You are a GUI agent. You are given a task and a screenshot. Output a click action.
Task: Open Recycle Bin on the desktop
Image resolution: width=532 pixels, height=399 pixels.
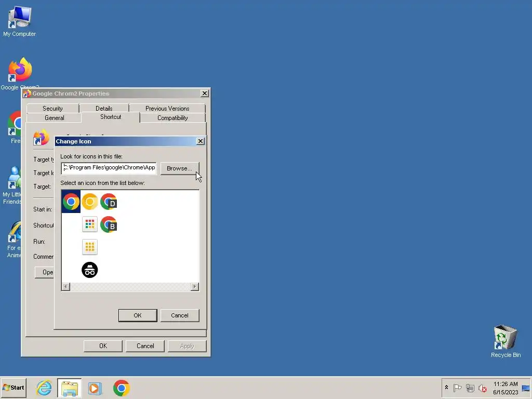506,341
